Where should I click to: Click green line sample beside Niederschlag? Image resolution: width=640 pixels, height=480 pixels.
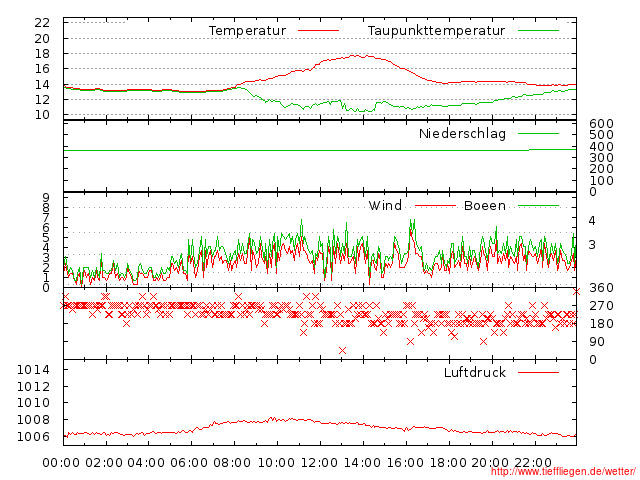tap(538, 133)
